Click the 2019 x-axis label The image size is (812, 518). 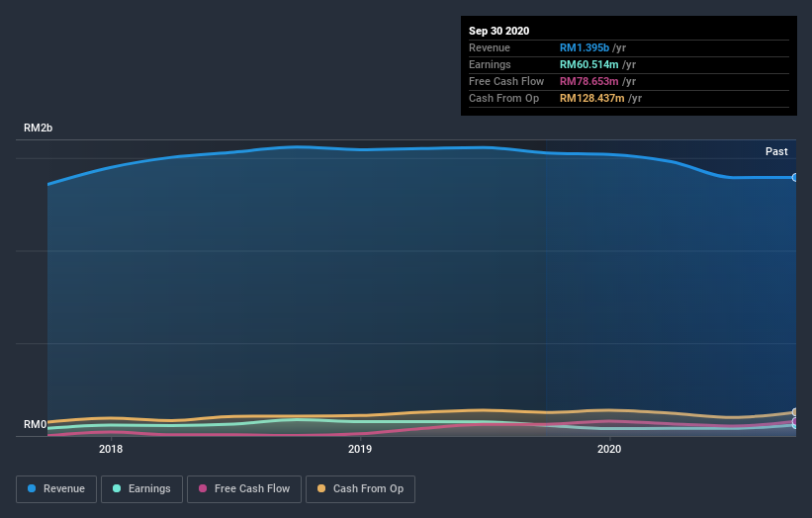360,449
